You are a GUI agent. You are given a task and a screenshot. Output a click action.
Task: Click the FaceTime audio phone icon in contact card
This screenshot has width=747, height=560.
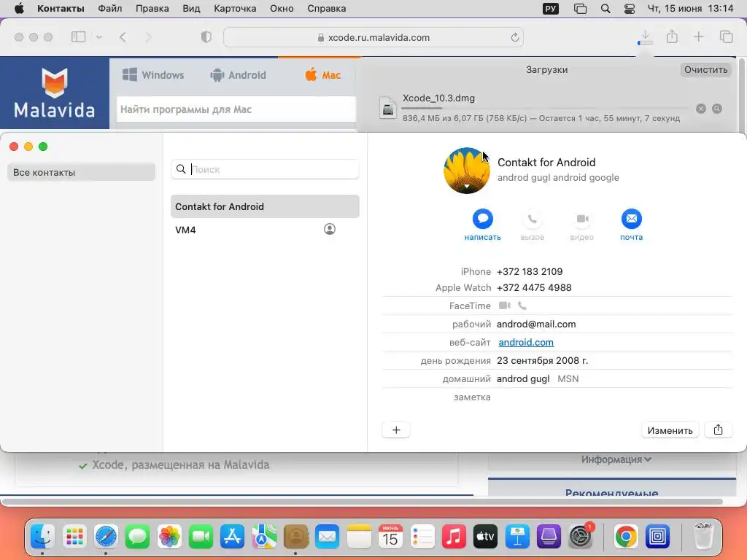tap(522, 306)
